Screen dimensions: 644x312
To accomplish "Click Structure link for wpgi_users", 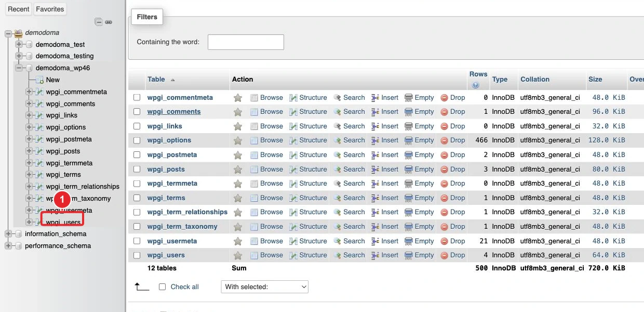I will point(313,255).
